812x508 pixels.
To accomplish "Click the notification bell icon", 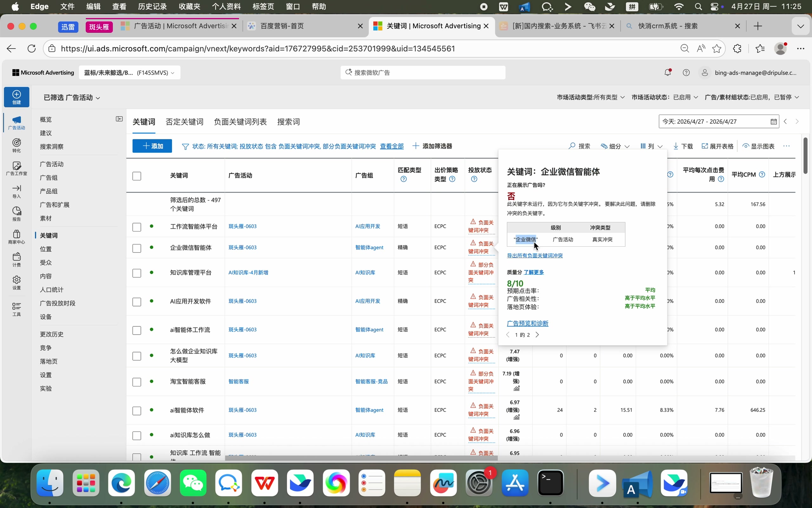I will pos(667,73).
